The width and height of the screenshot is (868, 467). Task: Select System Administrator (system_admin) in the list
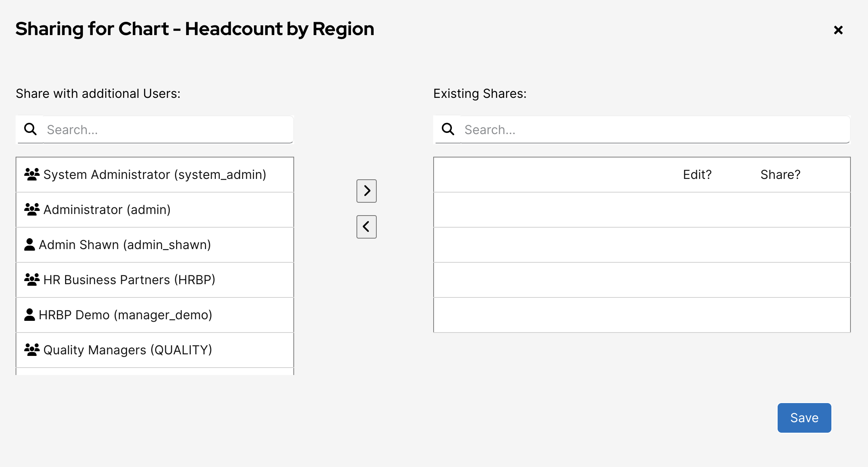pyautogui.click(x=155, y=175)
